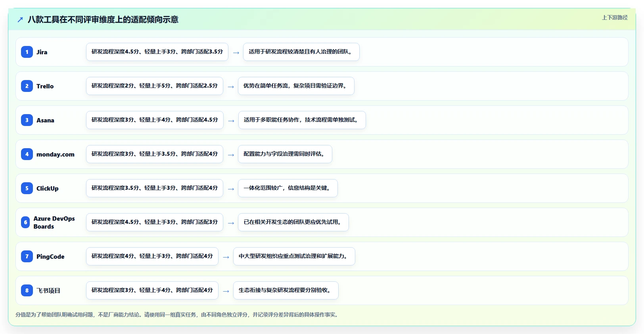Screen dimensions: 644x334
Task: Click the number 2 badge beside Trello
Action: click(27, 86)
